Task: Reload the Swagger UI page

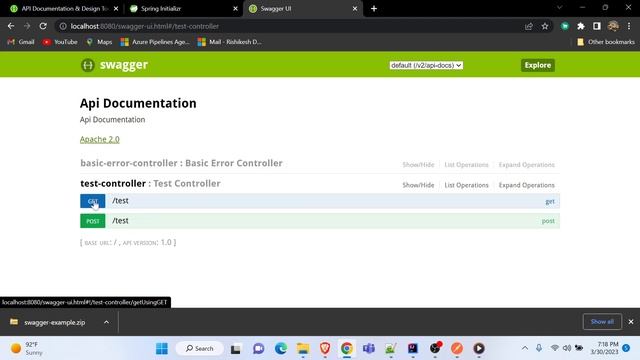Action: coord(43,26)
